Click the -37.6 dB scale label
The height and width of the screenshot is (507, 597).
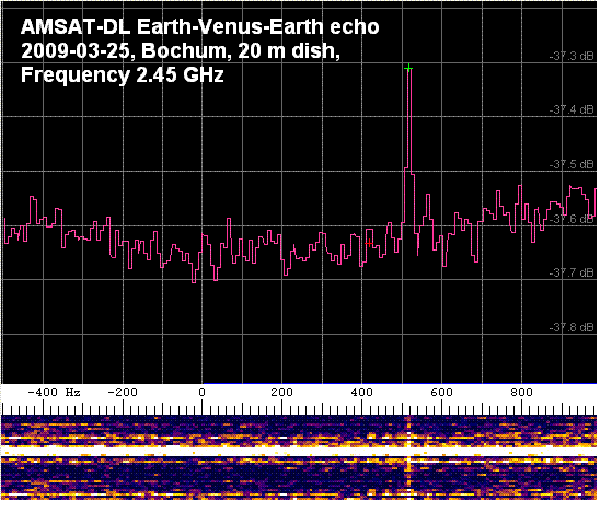[571, 219]
